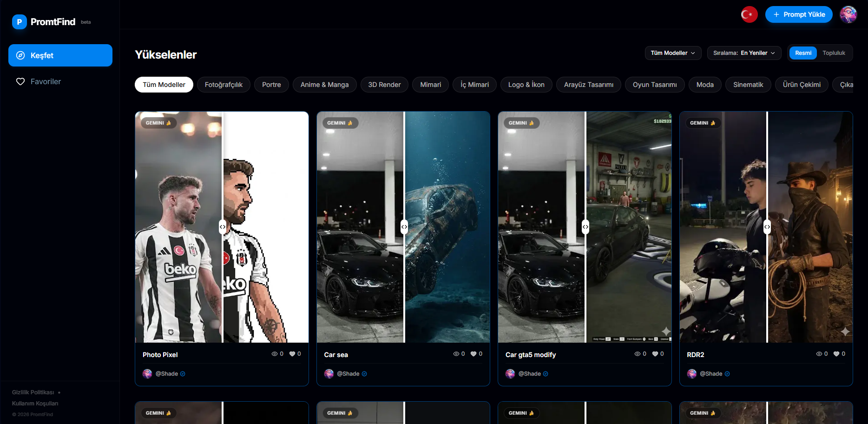This screenshot has height=424, width=868.
Task: Click the verified badge on Photo Pixel author
Action: pyautogui.click(x=183, y=374)
